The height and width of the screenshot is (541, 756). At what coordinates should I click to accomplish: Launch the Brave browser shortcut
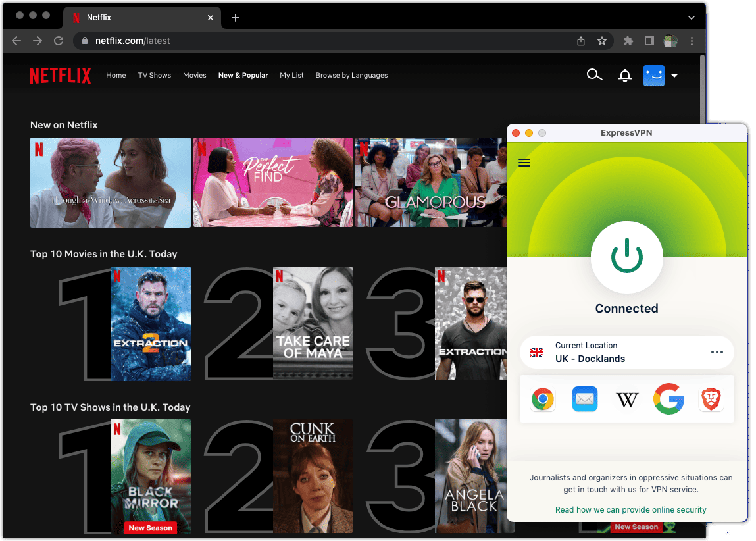coord(711,399)
